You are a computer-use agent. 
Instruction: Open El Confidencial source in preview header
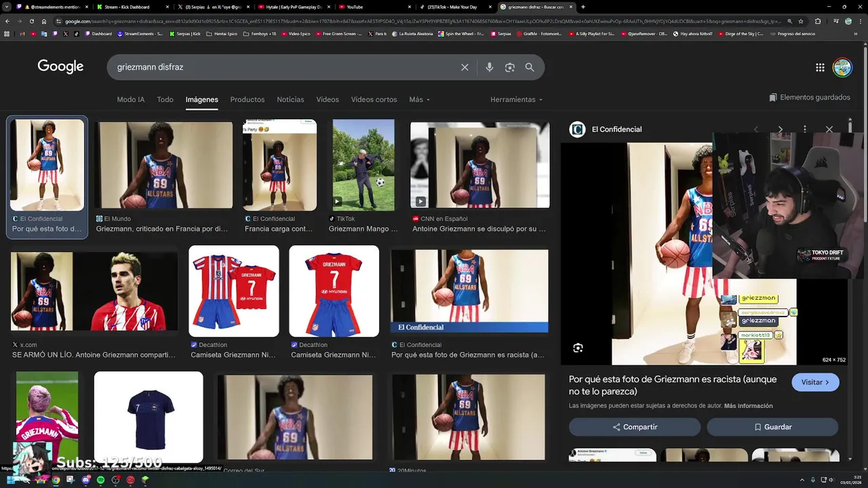tap(606, 129)
